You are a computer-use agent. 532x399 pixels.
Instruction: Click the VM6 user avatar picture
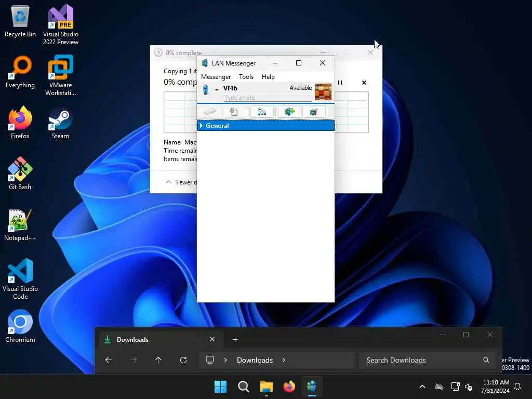click(x=323, y=92)
